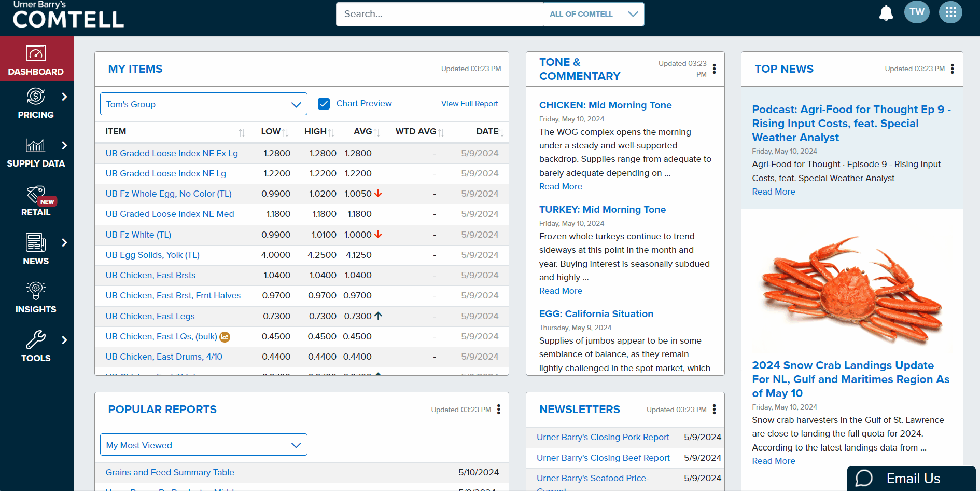980x491 pixels.
Task: Click the Email Us chat icon
Action: [864, 478]
